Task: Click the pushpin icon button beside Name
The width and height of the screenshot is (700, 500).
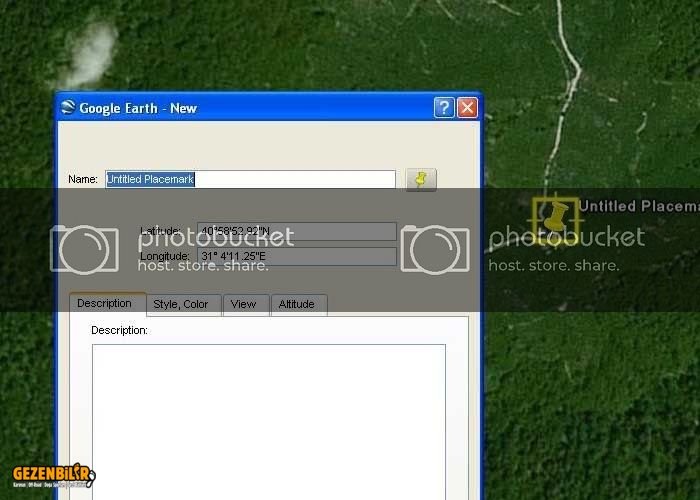Action: (421, 179)
